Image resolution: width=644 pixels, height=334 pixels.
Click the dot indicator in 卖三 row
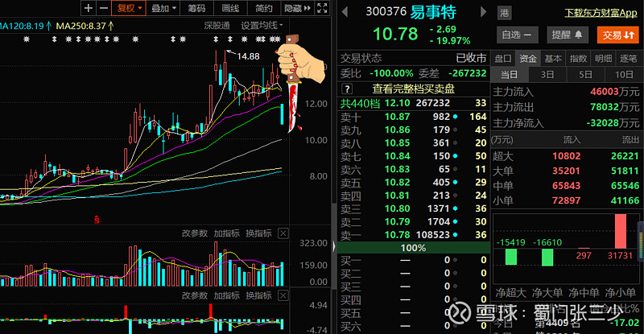pyautogui.click(x=455, y=208)
